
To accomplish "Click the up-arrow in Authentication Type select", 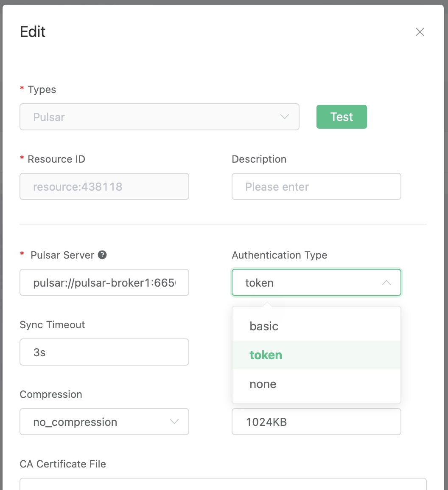I will pos(386,283).
